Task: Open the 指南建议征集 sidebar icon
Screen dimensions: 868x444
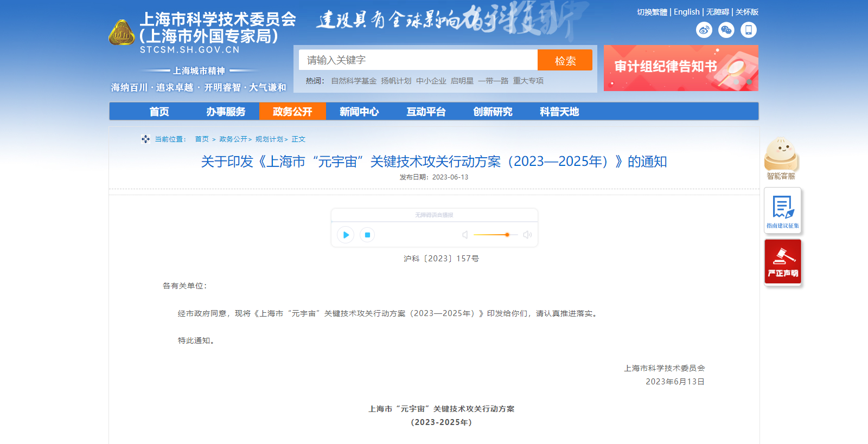Action: (x=782, y=210)
